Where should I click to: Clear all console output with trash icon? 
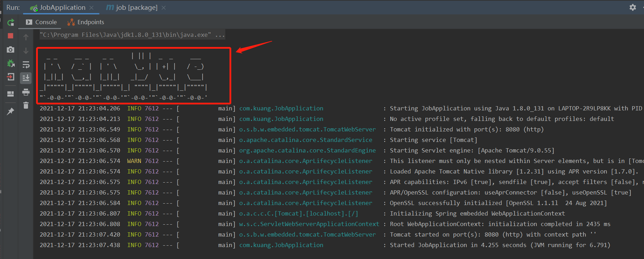coord(26,105)
